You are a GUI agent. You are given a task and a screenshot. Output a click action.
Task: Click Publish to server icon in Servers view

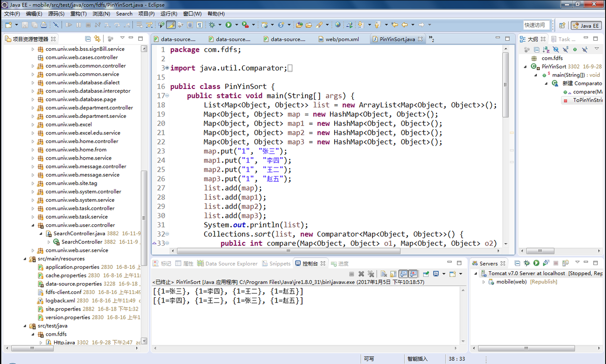565,263
